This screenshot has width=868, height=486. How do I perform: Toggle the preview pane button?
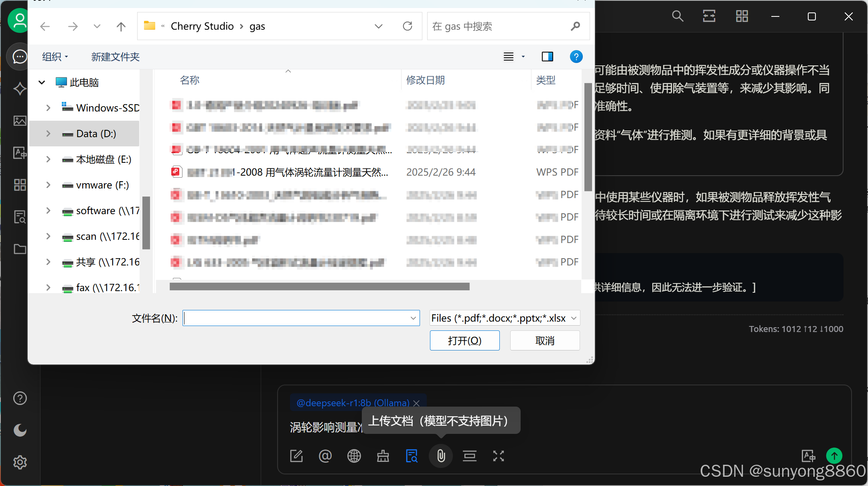pos(547,57)
